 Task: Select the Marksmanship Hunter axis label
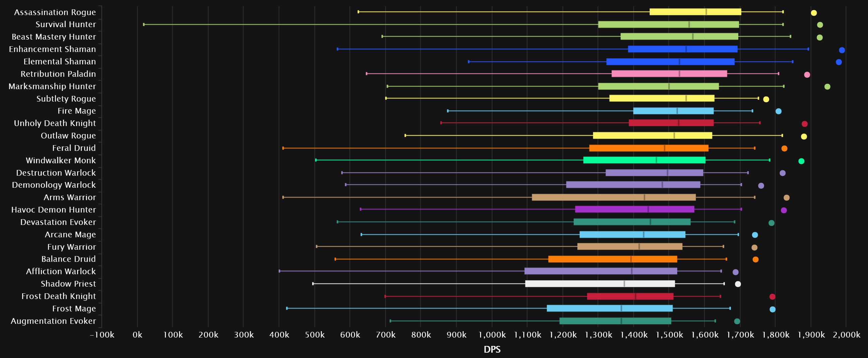coord(52,86)
